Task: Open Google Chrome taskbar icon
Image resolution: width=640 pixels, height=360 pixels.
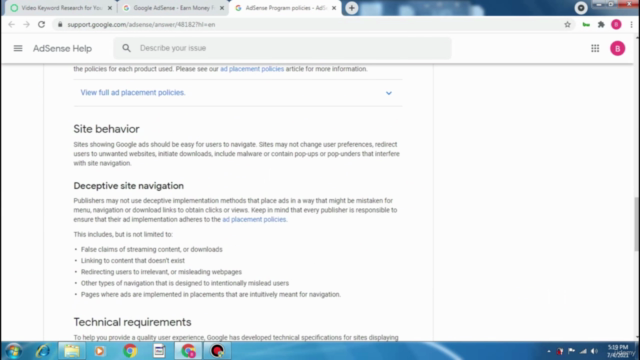Action: click(x=130, y=351)
